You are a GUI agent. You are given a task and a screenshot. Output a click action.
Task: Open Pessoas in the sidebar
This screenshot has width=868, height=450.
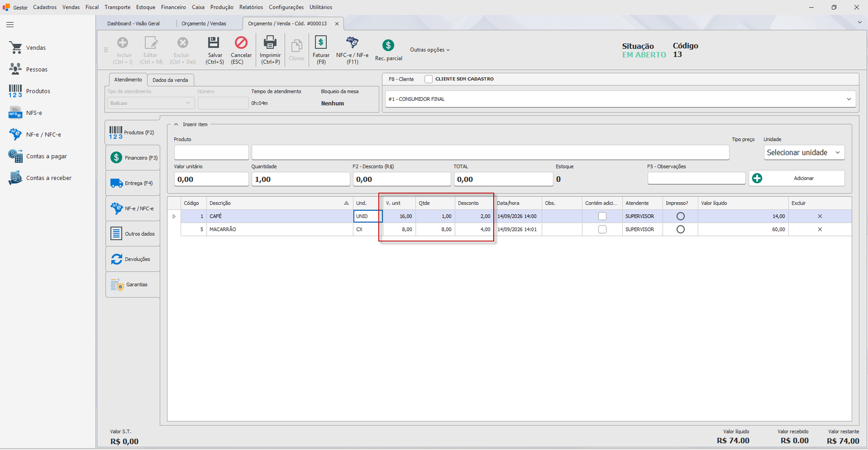[28, 69]
